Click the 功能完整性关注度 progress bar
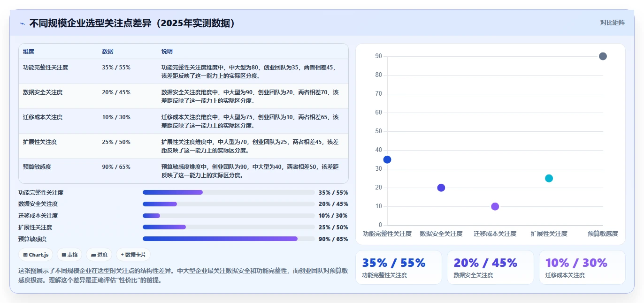 229,192
